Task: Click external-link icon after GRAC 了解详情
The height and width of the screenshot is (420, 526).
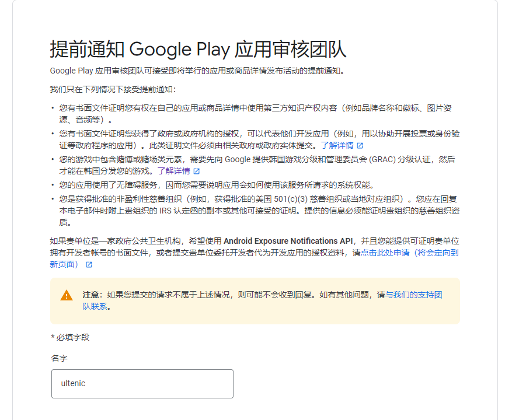Action: 197,171
